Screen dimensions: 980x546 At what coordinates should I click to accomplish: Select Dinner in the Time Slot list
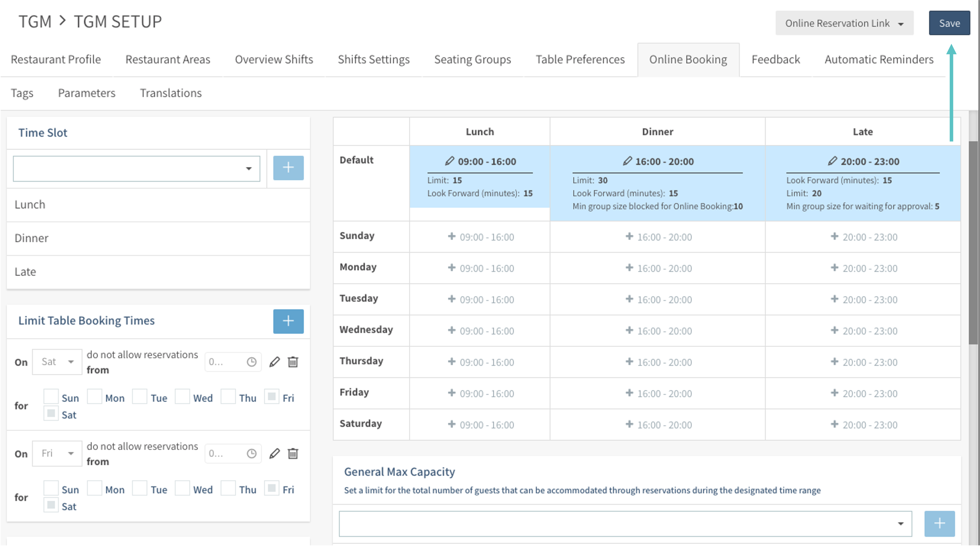(x=31, y=238)
